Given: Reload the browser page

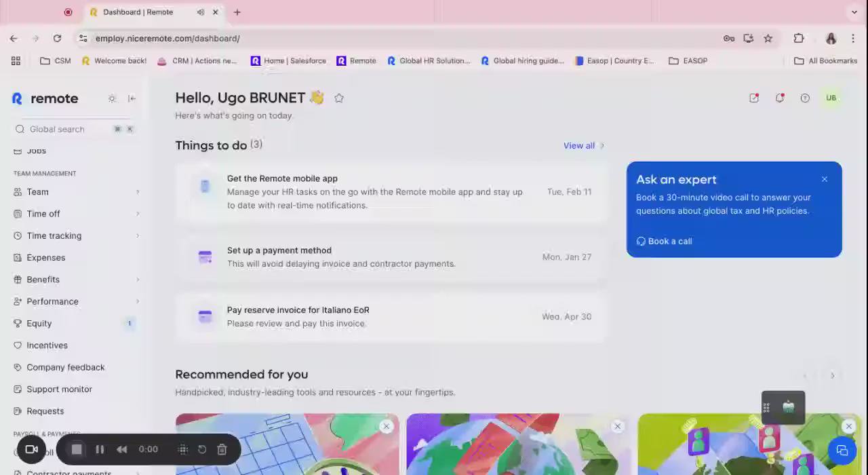Looking at the screenshot, I should click(x=57, y=39).
